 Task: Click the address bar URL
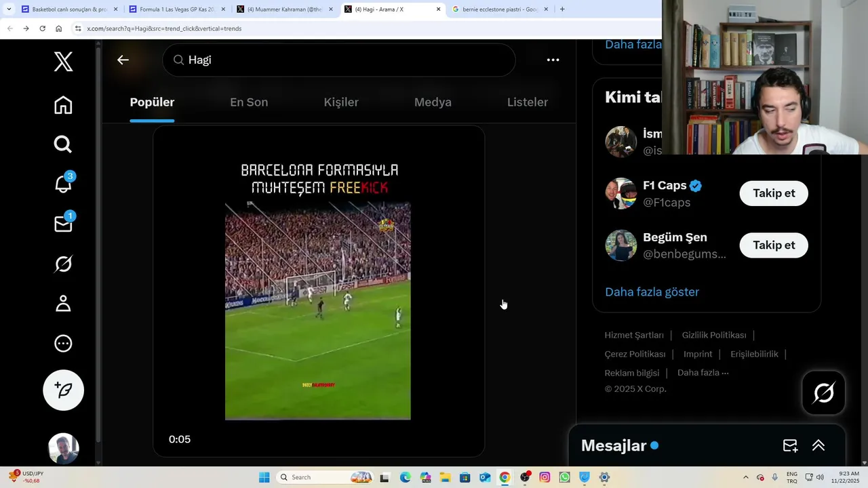164,28
